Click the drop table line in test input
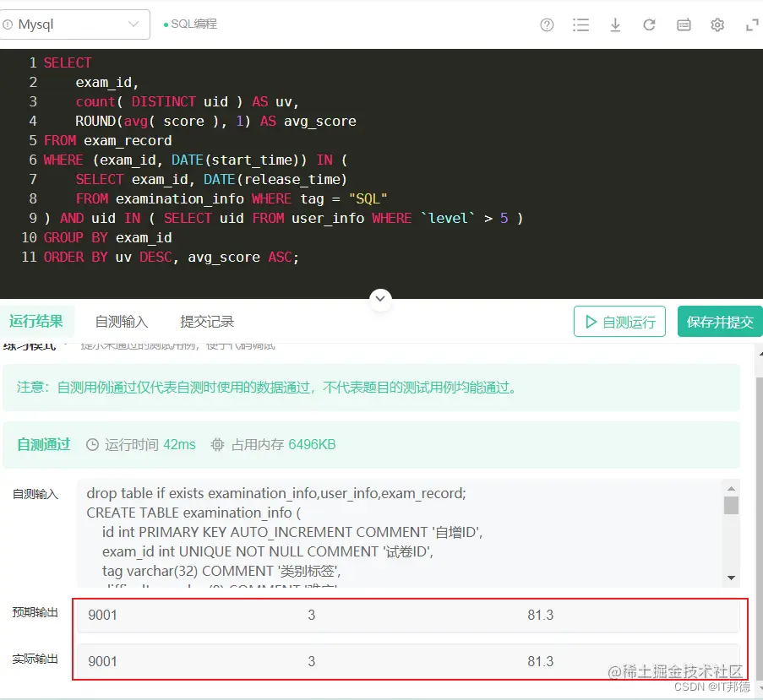763x700 pixels. point(276,493)
